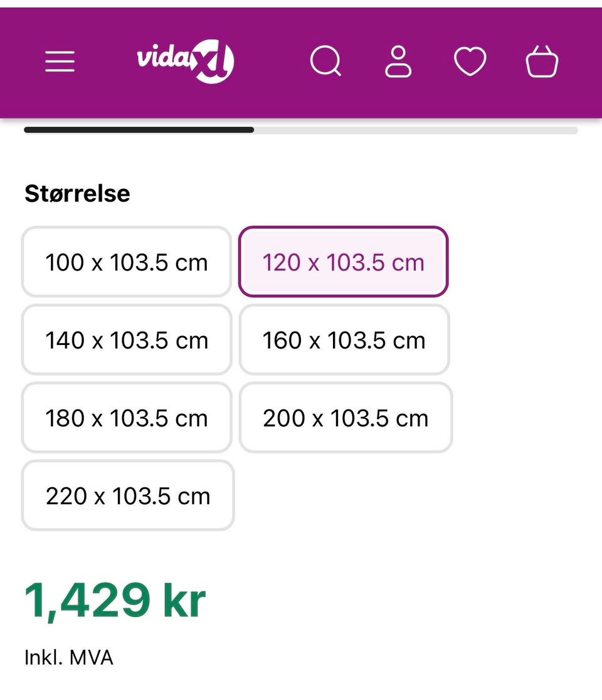The height and width of the screenshot is (700, 602).
Task: Switch to 180 x 103.5 cm size
Action: tap(126, 417)
